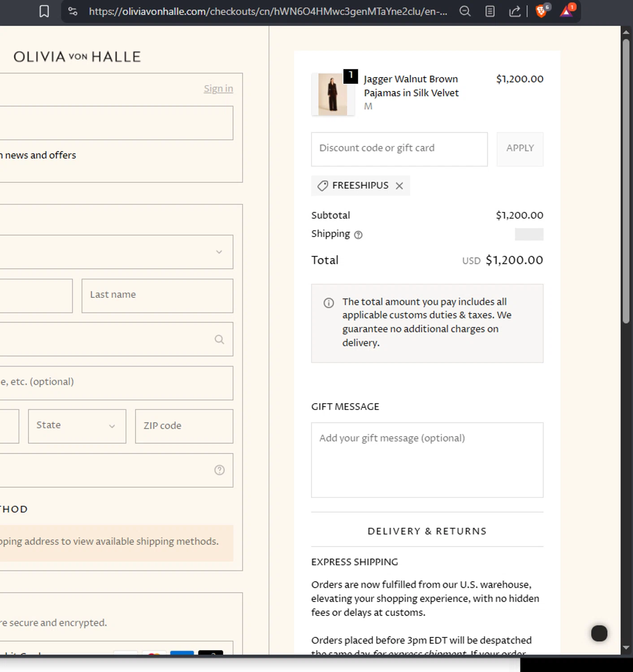Click the Olivia von Halle logo
The image size is (633, 672).
[x=77, y=56]
